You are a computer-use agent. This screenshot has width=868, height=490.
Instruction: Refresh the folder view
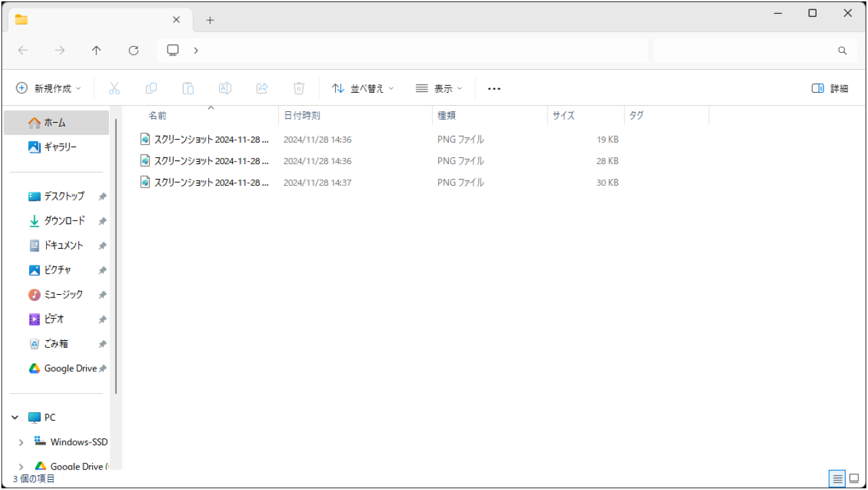coord(134,50)
